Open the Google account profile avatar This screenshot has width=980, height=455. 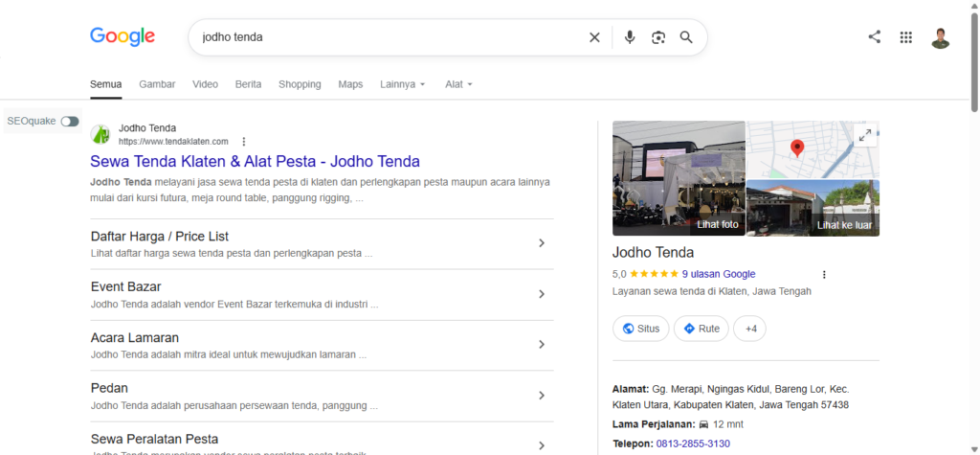pyautogui.click(x=940, y=37)
